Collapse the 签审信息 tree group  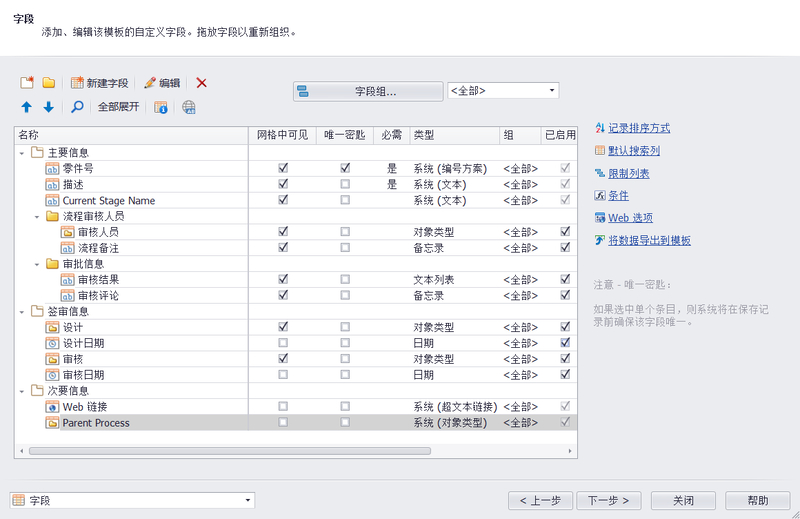point(22,311)
